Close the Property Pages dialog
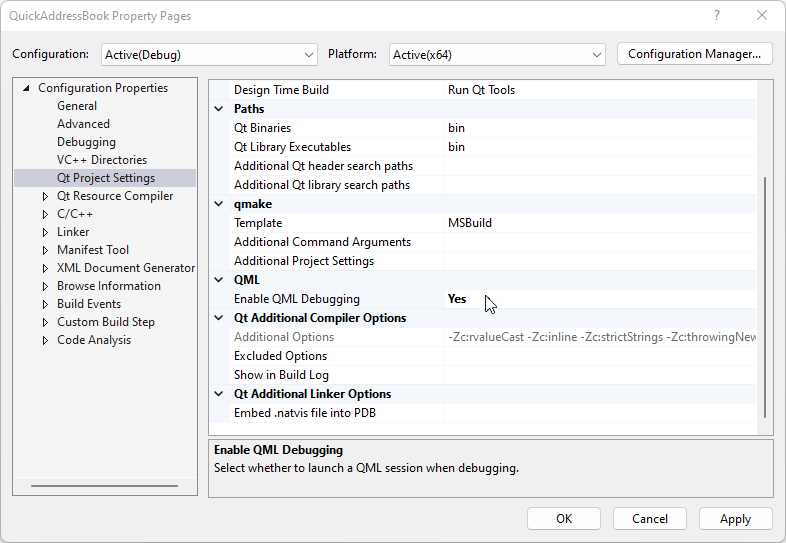 [762, 16]
